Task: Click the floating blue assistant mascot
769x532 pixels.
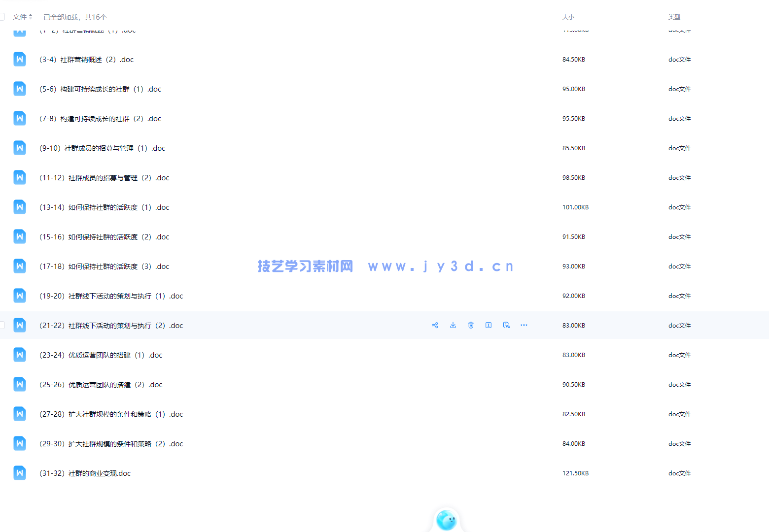Action: pyautogui.click(x=447, y=520)
